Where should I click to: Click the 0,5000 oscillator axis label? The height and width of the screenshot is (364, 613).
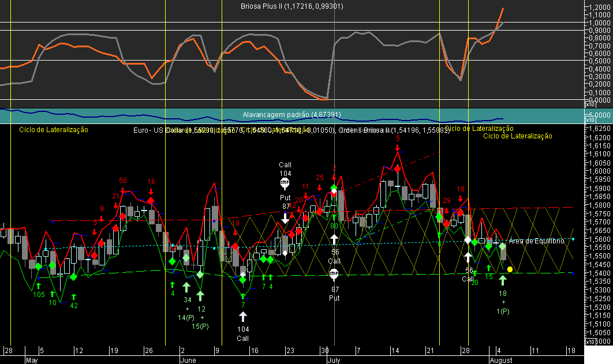[600, 61]
